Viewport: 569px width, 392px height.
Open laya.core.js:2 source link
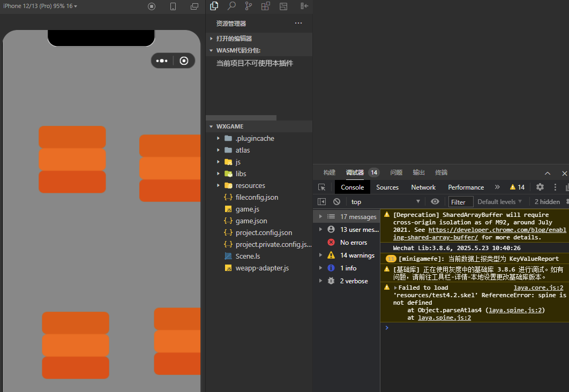click(538, 288)
